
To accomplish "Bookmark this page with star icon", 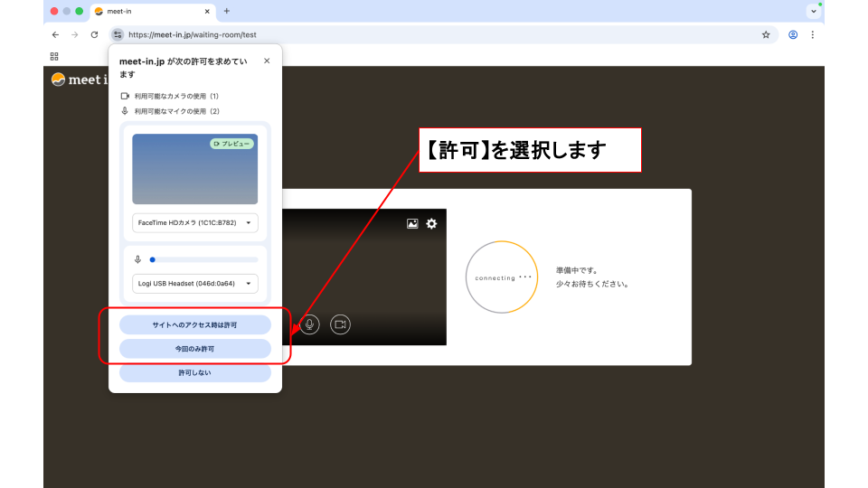I will [x=766, y=34].
